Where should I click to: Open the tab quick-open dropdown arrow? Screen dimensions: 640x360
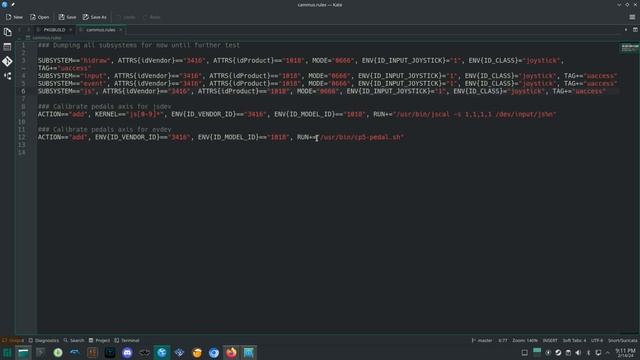point(626,30)
